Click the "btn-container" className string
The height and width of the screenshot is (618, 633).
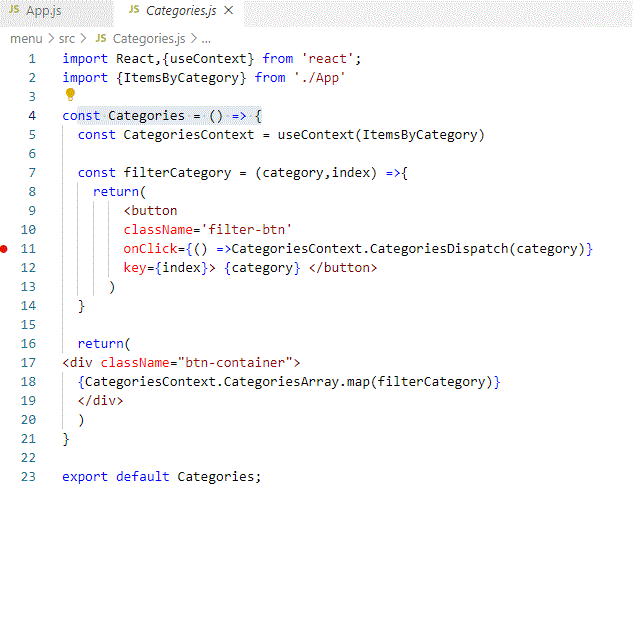(x=235, y=363)
